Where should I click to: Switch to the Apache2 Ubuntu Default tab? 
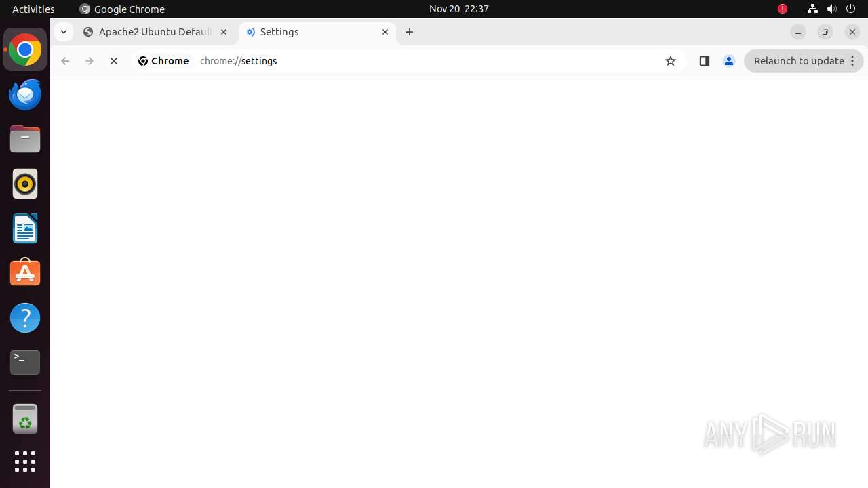point(155,32)
